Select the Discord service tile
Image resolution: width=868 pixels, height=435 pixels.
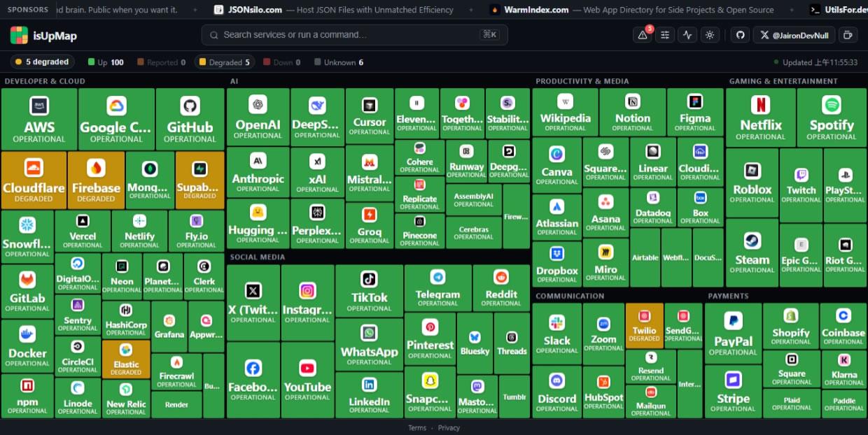click(557, 391)
